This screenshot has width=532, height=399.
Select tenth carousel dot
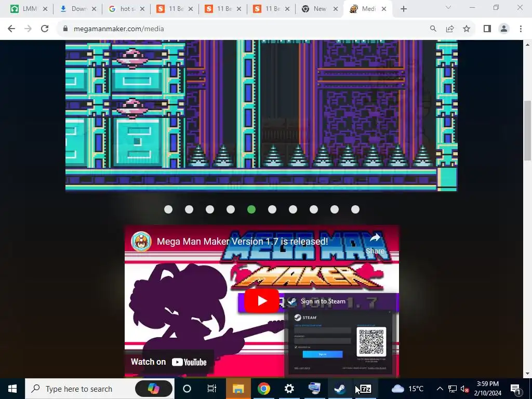tap(355, 209)
